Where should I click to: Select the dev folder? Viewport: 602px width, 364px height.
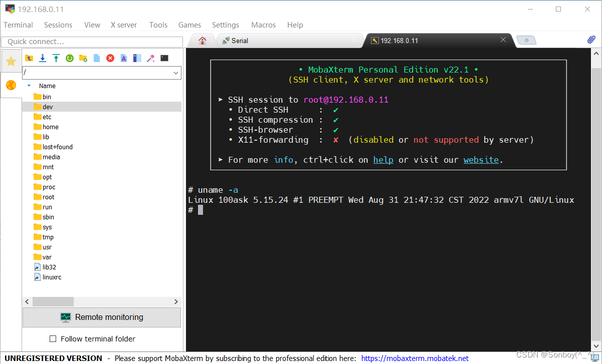(x=102, y=107)
